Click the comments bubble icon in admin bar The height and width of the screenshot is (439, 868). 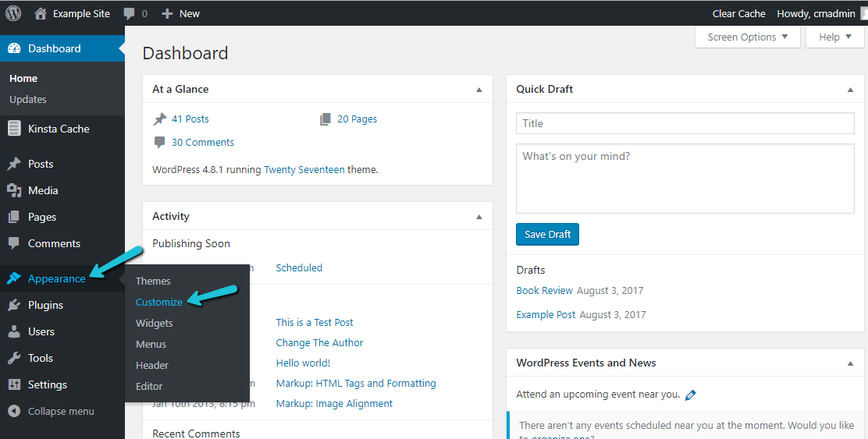[130, 13]
